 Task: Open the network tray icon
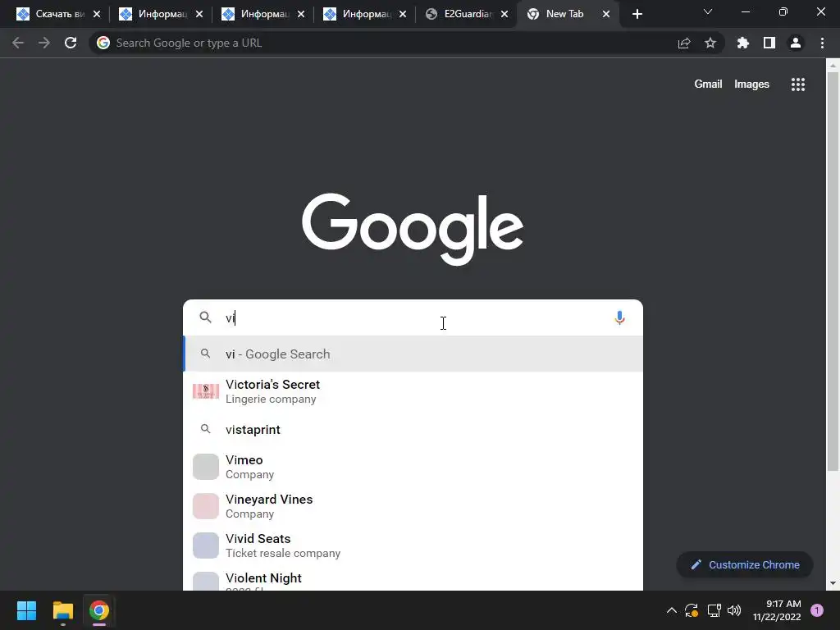pos(714,610)
